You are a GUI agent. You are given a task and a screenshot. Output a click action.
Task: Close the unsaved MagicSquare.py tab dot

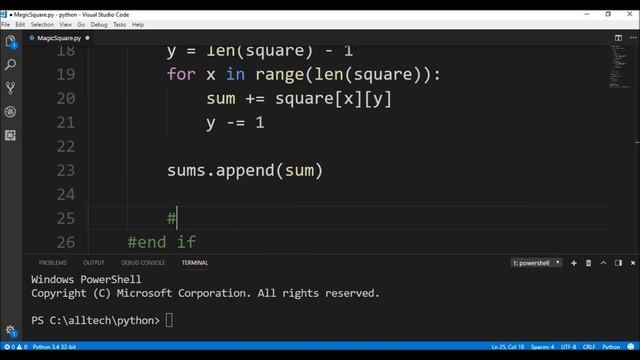tap(87, 38)
